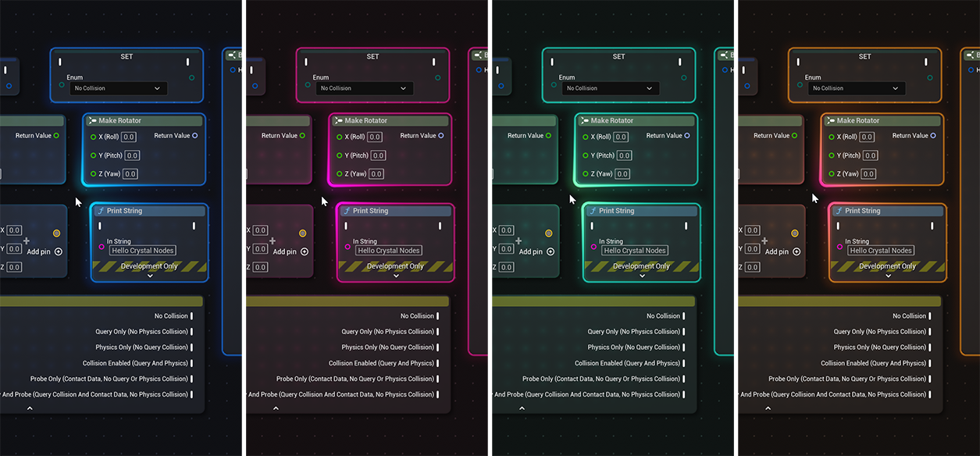The width and height of the screenshot is (980, 456).
Task: Click the green Enum input pin on teal SET node
Action: (554, 84)
